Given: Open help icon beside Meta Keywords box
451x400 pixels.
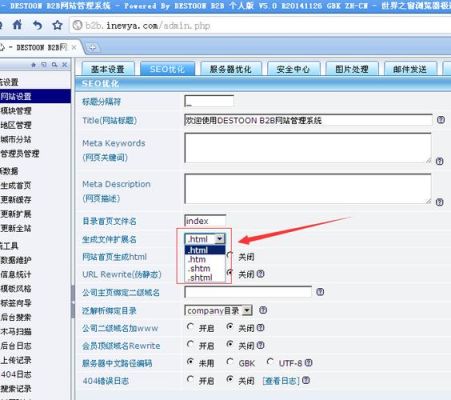Looking at the screenshot, I should click(x=440, y=161).
